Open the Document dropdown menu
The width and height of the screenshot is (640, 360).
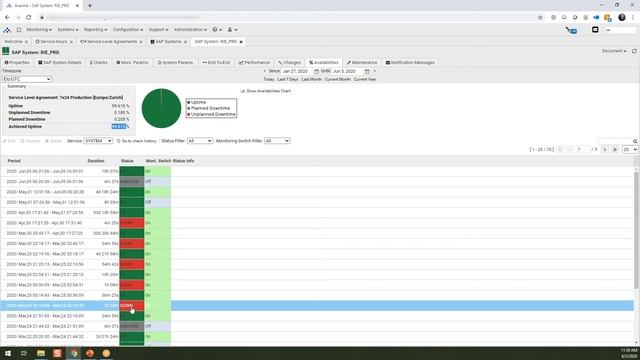pyautogui.click(x=614, y=51)
